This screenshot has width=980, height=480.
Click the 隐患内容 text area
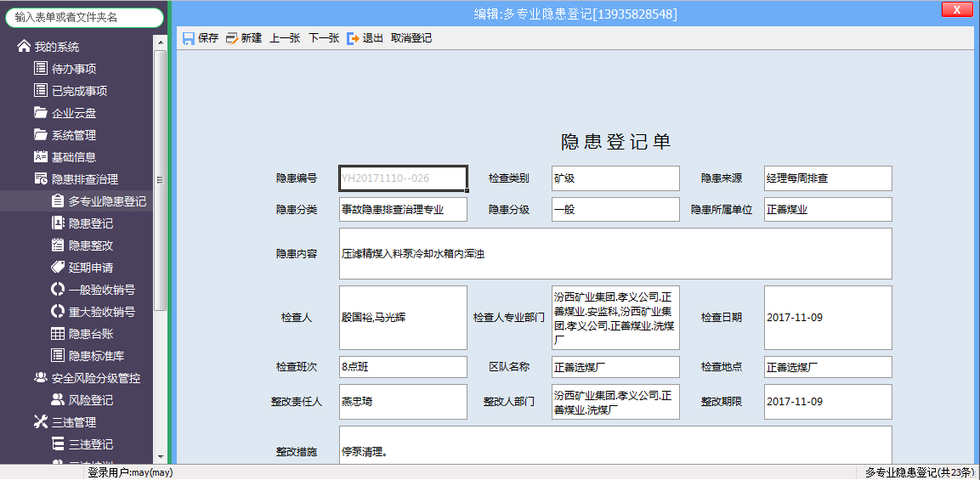(615, 254)
